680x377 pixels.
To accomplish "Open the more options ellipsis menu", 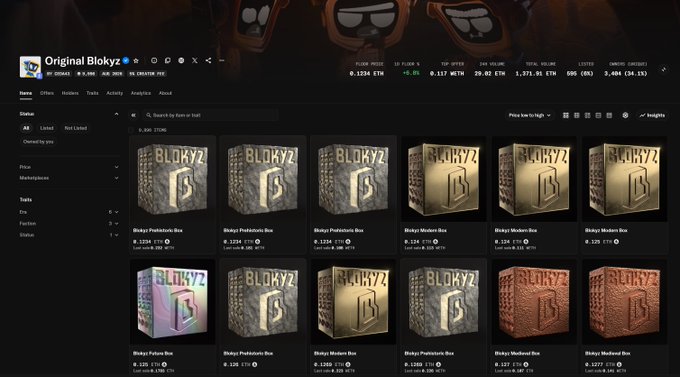I will (x=222, y=61).
